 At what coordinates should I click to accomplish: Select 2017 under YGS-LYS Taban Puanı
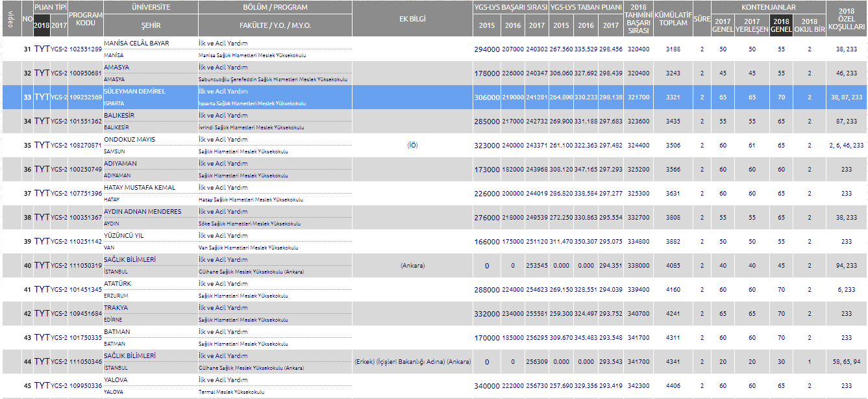point(611,25)
